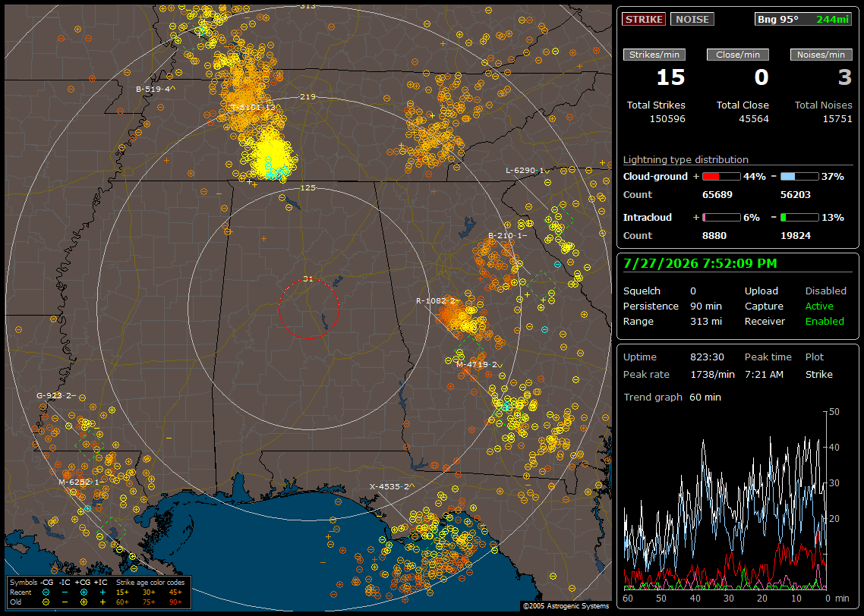The image size is (864, 616).
Task: Click the 90+ strike age color code
Action: point(175,602)
